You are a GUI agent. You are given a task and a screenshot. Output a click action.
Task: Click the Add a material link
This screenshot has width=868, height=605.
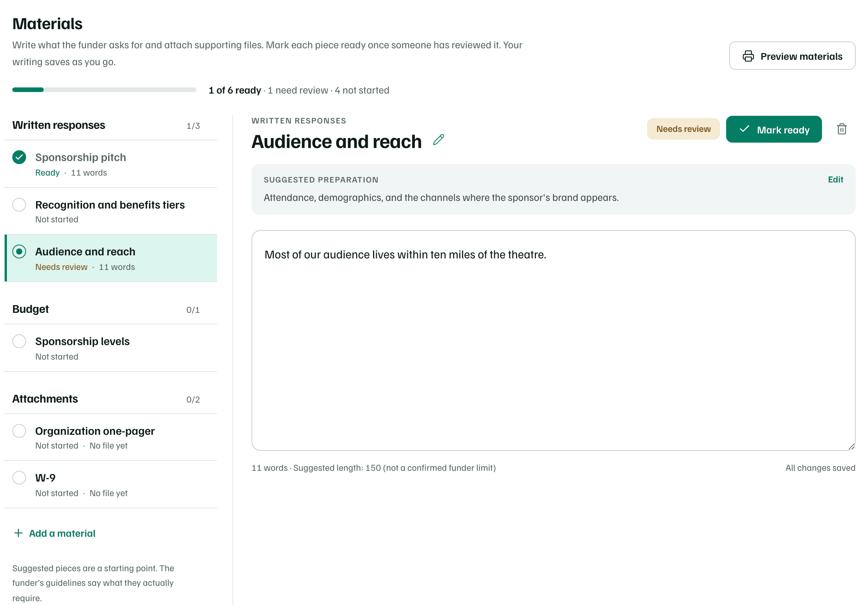coord(55,533)
